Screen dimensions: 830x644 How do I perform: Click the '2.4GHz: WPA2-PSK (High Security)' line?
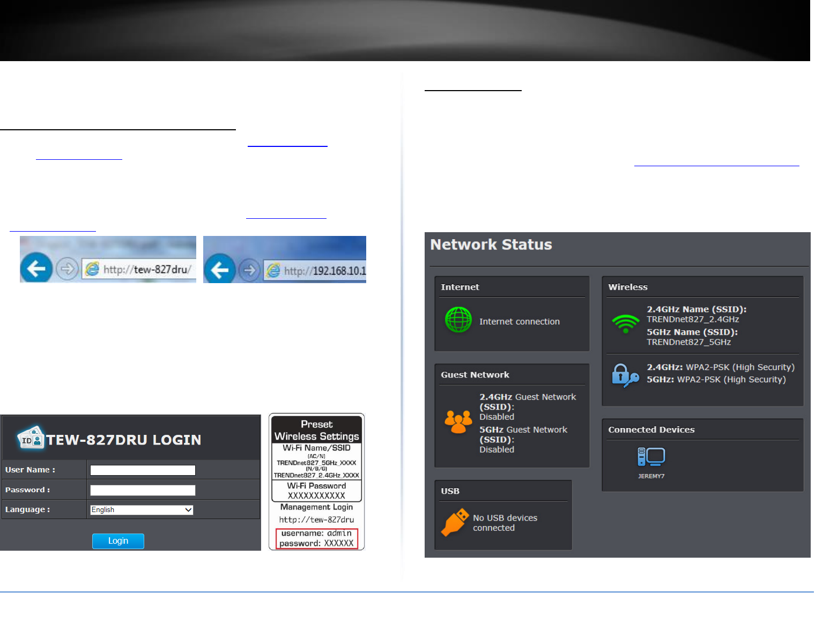(x=721, y=367)
